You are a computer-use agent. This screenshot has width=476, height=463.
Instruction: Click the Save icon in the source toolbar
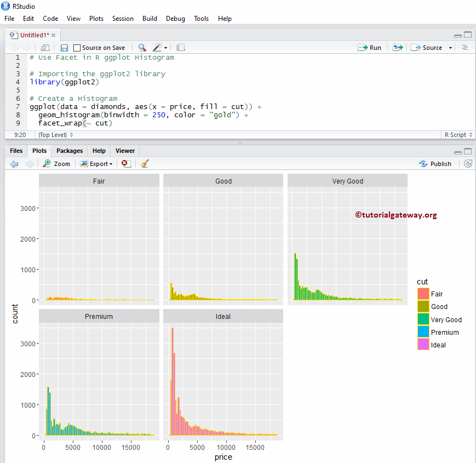coord(64,47)
